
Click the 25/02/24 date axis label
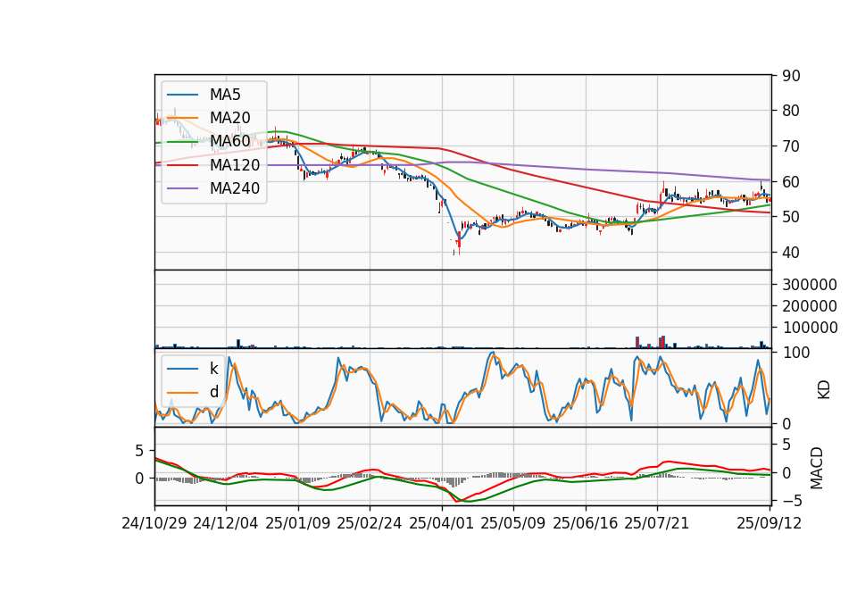[x=370, y=523]
